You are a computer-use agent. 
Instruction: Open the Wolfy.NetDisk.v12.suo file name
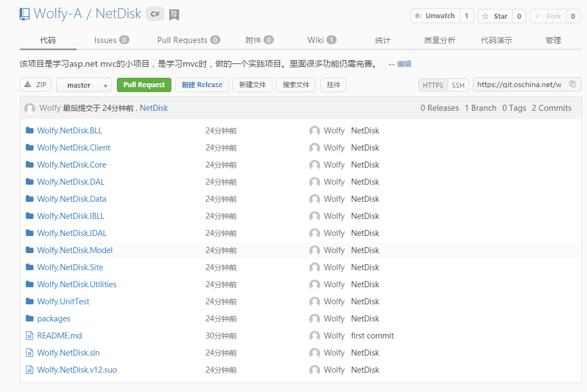77,370
